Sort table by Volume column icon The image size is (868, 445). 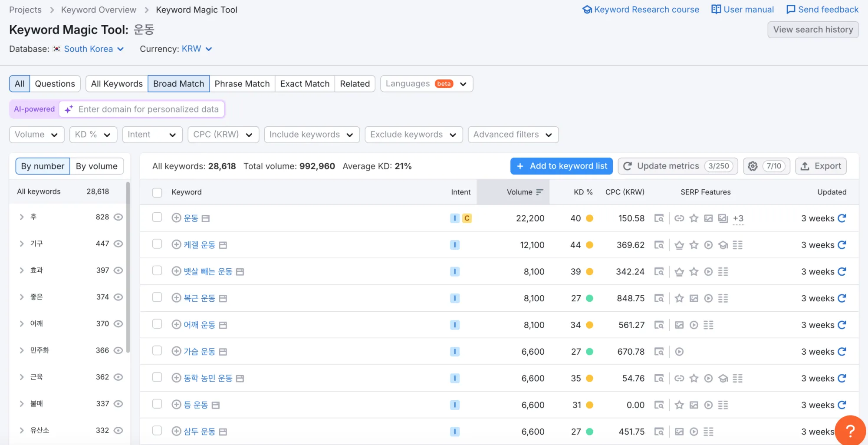tap(539, 192)
